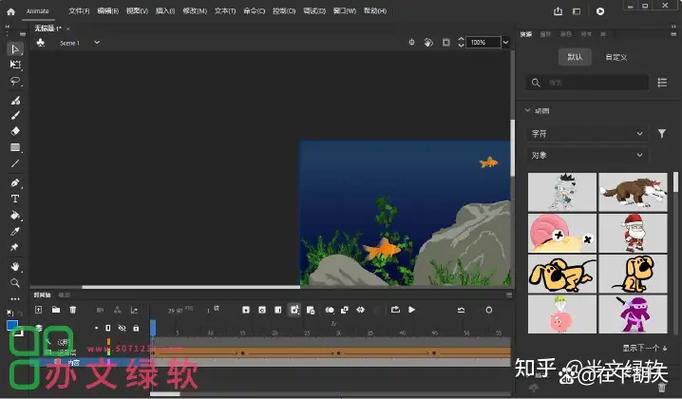Toggle visibility eye for all layers
This screenshot has width=682, height=399.
coord(122,328)
